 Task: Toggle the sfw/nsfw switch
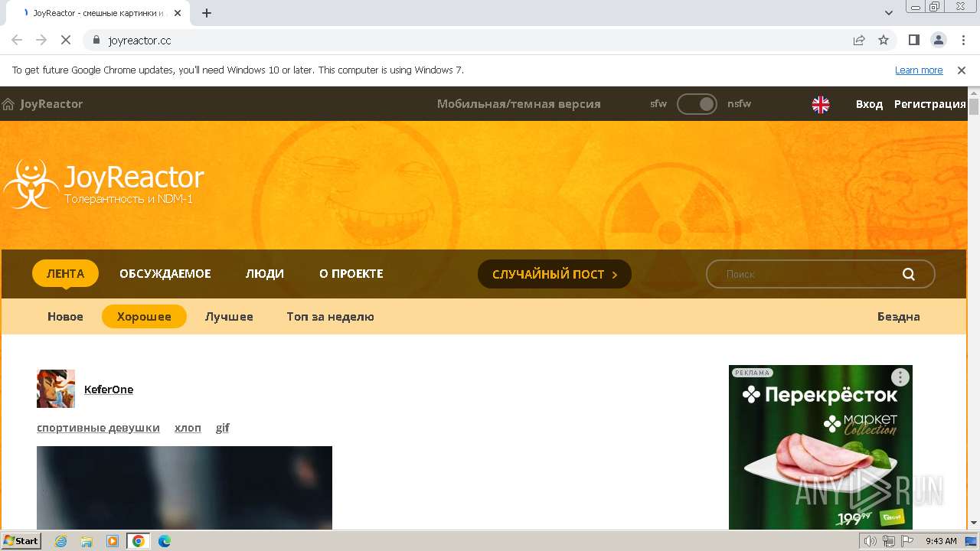[697, 104]
